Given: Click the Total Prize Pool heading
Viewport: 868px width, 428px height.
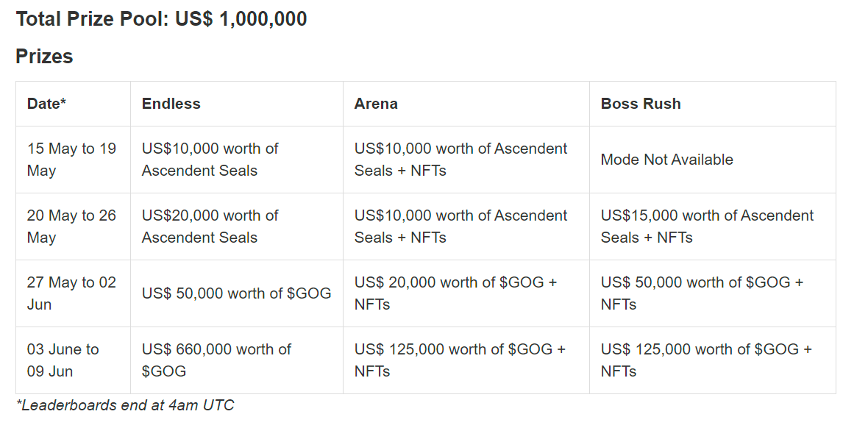Looking at the screenshot, I should click(161, 19).
